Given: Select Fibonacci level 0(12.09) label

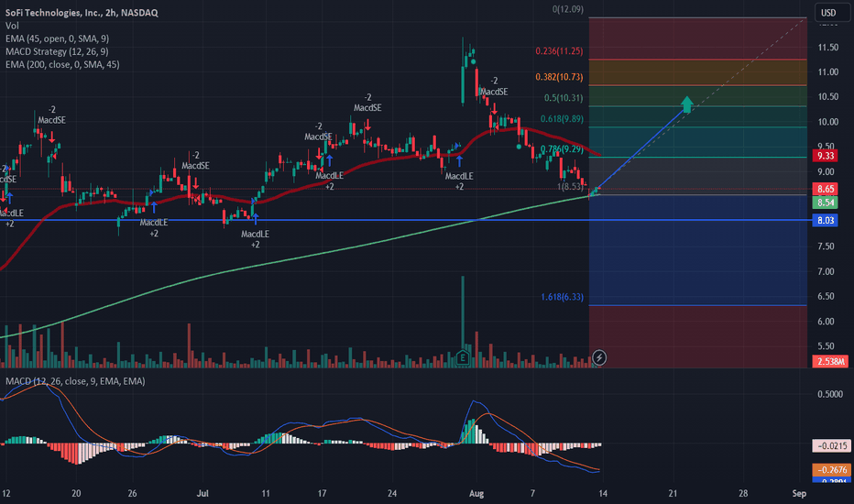Looking at the screenshot, I should pyautogui.click(x=567, y=9).
